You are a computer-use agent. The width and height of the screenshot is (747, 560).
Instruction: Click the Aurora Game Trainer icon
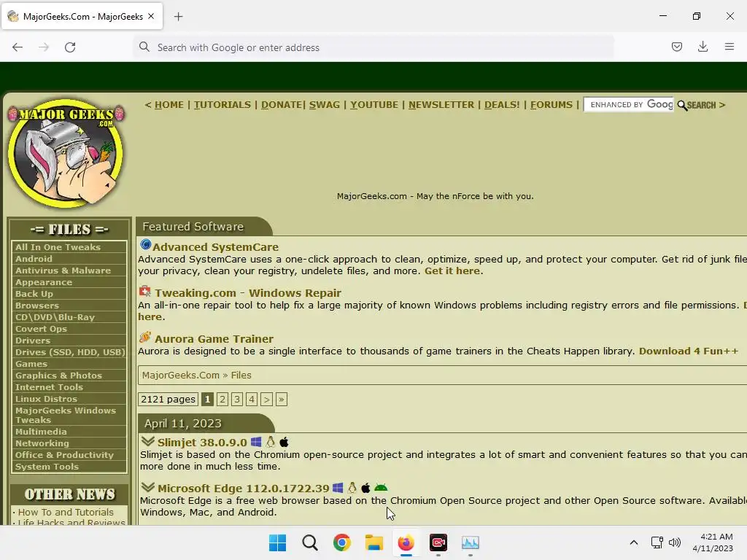click(x=145, y=337)
